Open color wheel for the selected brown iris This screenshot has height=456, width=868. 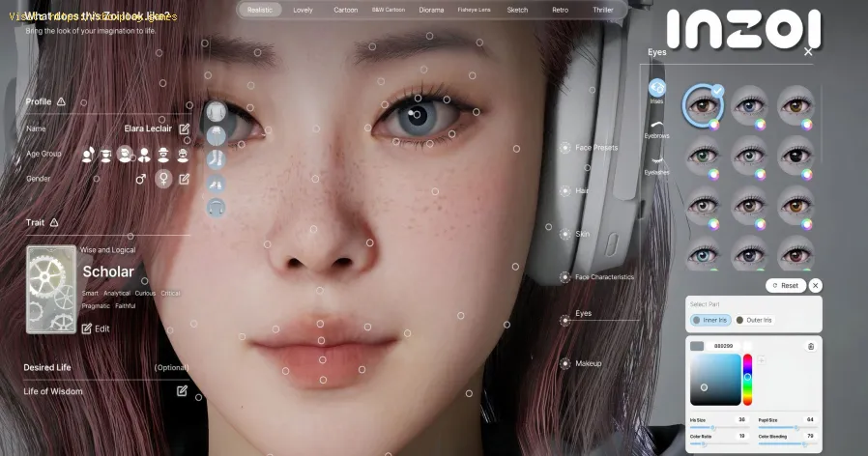(714, 125)
